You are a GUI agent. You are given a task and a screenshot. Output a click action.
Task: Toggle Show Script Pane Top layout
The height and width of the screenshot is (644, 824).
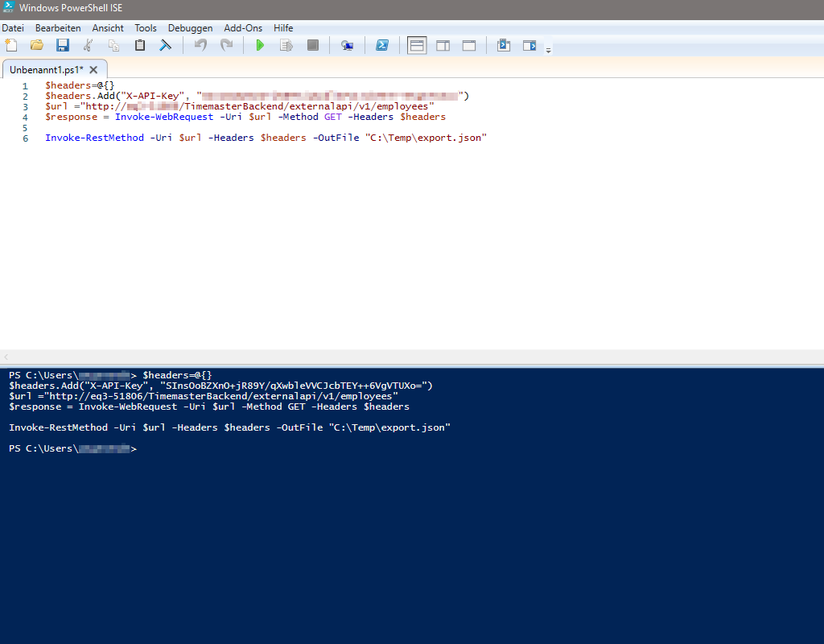(417, 45)
